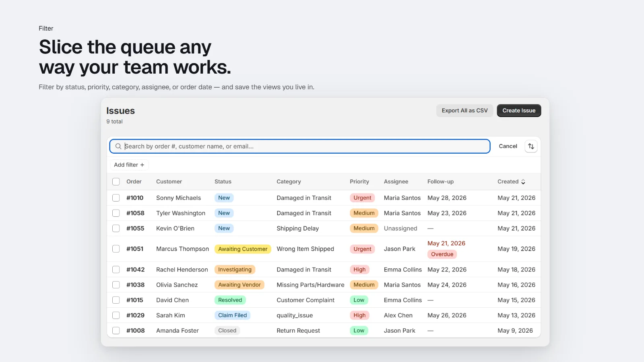
Task: Click the Follow-up column header
Action: [440, 182]
